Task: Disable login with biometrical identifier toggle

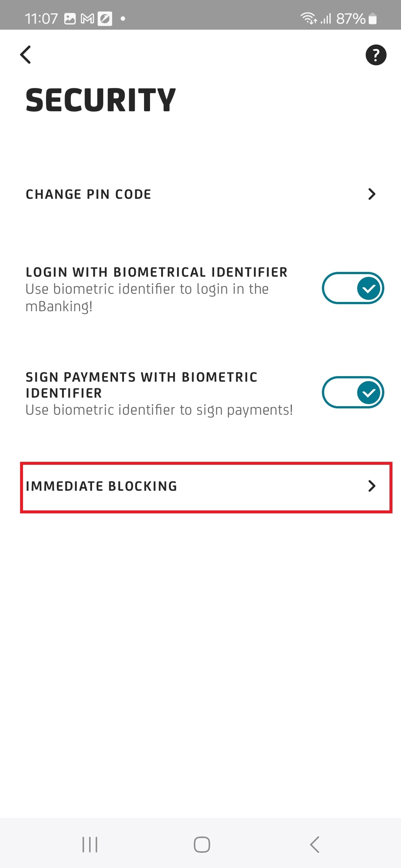Action: click(353, 288)
